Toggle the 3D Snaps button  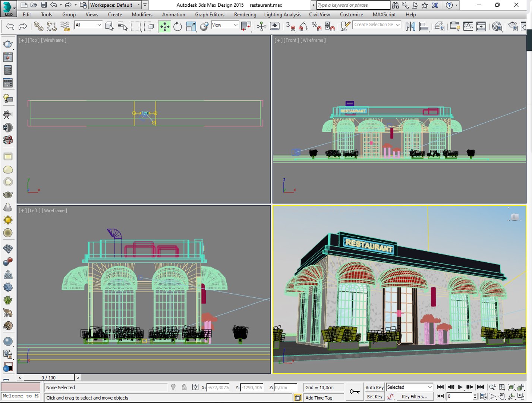click(x=290, y=26)
